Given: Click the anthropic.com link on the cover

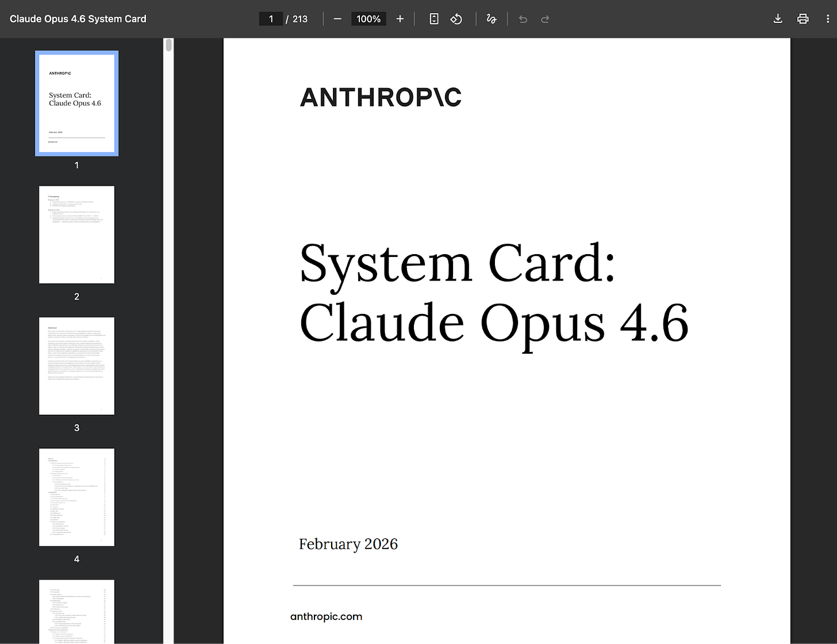Looking at the screenshot, I should click(x=326, y=616).
